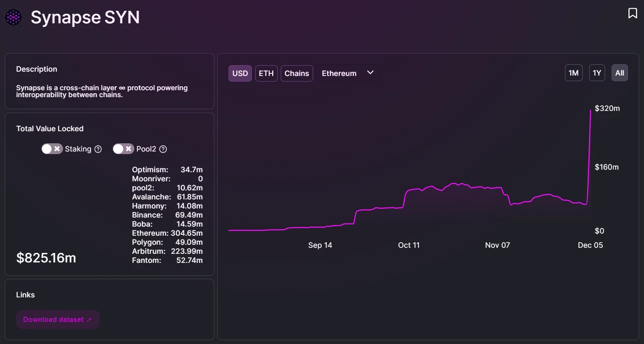
Task: Click the Boba 14.59m row
Action: pos(168,224)
